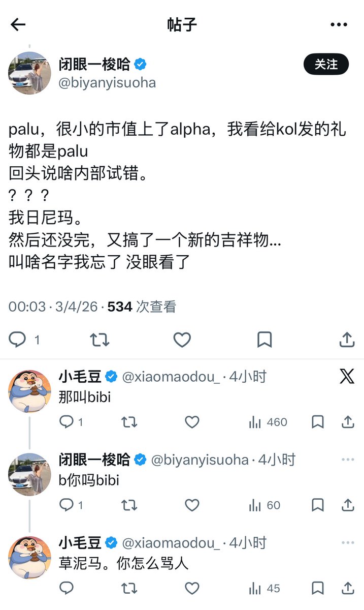This screenshot has width=364, height=610.
Task: Open the @biyanyisuoha handle link in main post
Action: coord(107,83)
